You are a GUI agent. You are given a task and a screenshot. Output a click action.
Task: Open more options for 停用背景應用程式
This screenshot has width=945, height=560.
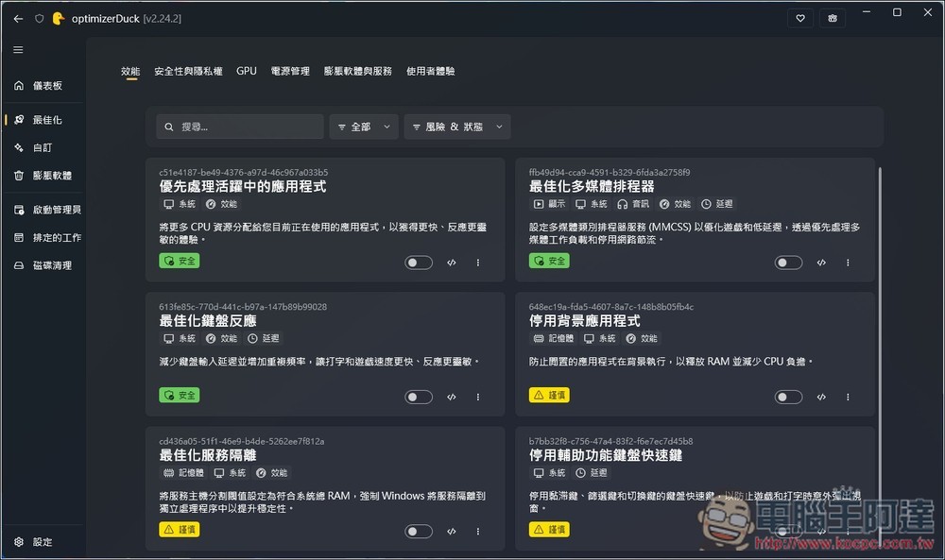point(848,397)
